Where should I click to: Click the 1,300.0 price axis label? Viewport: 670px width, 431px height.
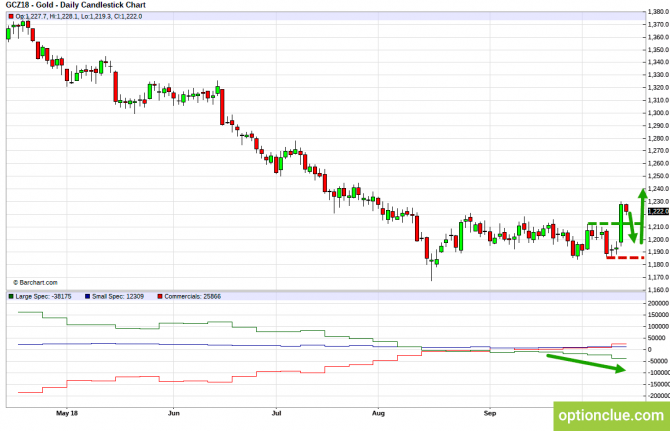tap(658, 113)
